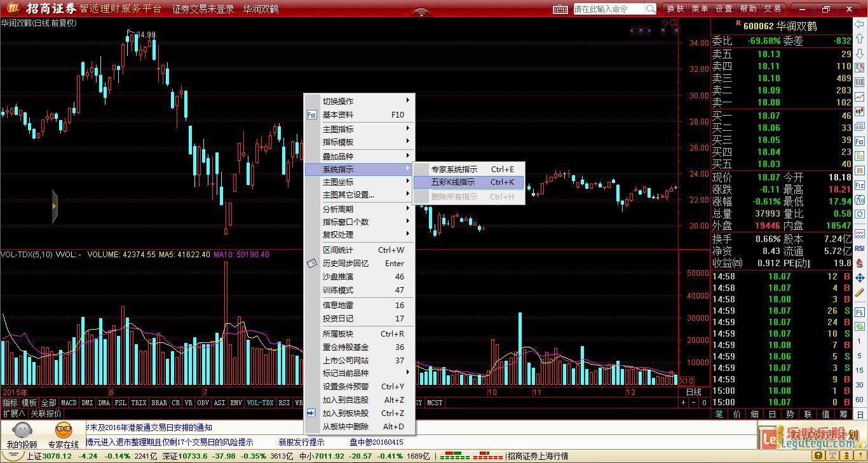868x463 pixels.
Task: Click the magnifier search icon
Action: tap(651, 9)
